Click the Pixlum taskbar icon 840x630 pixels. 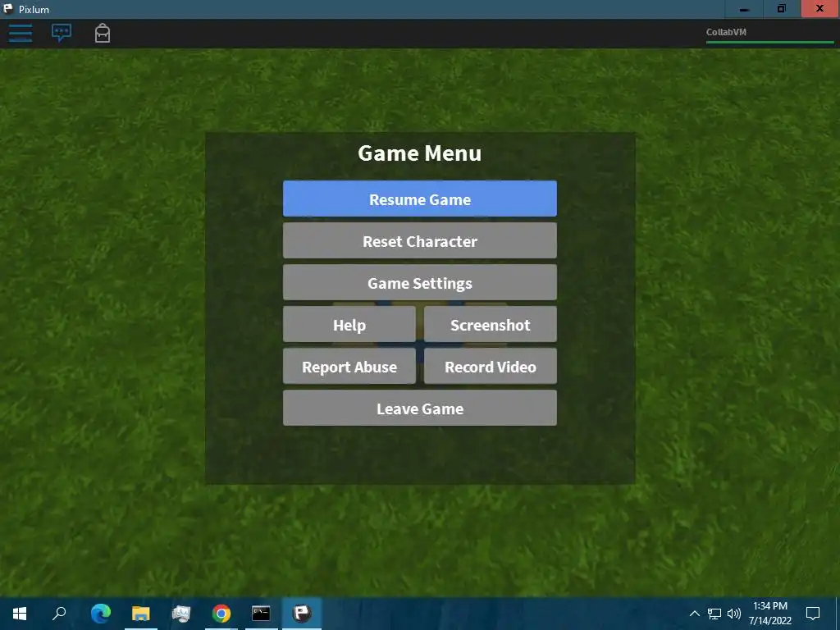(x=302, y=614)
